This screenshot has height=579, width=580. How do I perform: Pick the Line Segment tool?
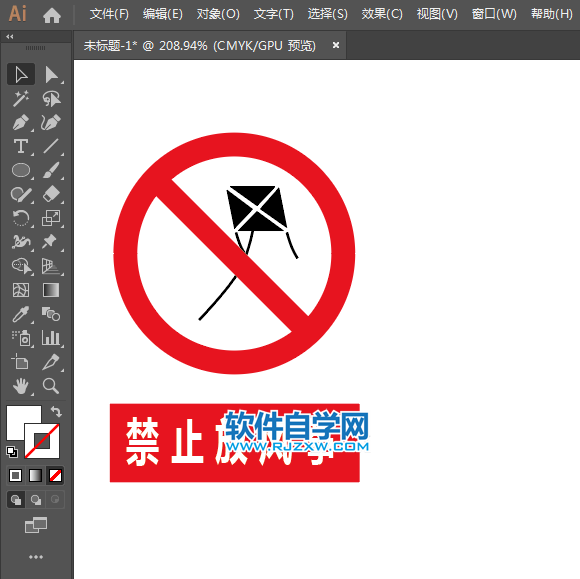[51, 147]
